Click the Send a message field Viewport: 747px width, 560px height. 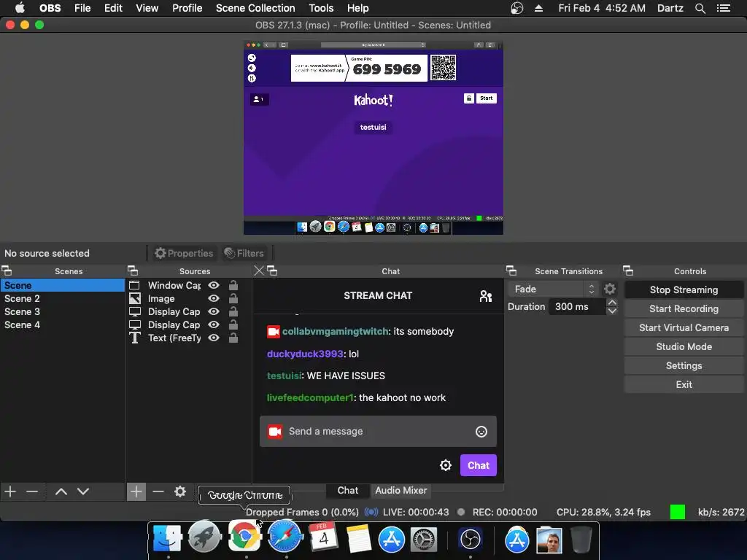378,432
